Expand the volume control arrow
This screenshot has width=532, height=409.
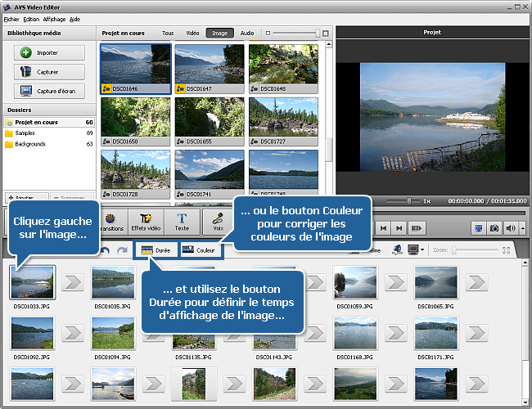tap(521, 228)
